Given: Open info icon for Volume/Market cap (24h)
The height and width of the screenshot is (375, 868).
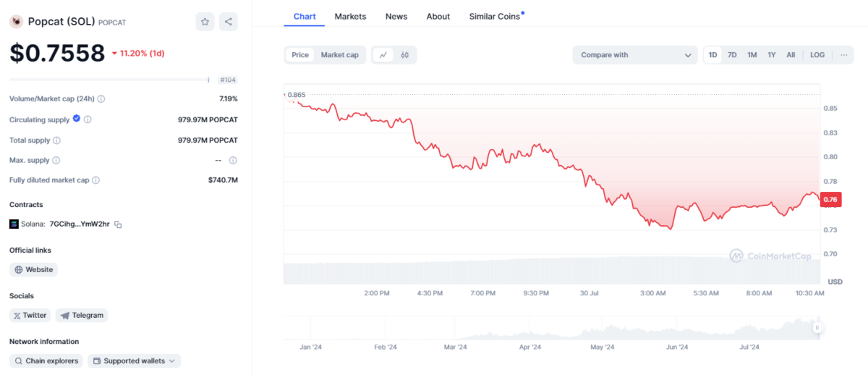Looking at the screenshot, I should coord(101,98).
